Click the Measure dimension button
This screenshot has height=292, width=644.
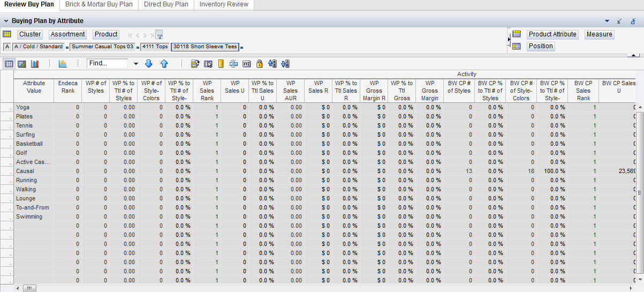click(599, 34)
